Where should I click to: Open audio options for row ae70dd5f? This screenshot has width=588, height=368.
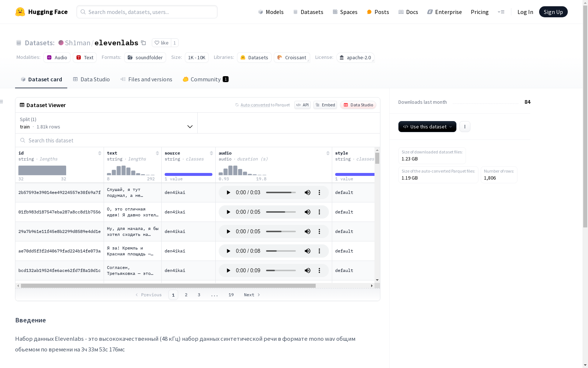(x=319, y=251)
